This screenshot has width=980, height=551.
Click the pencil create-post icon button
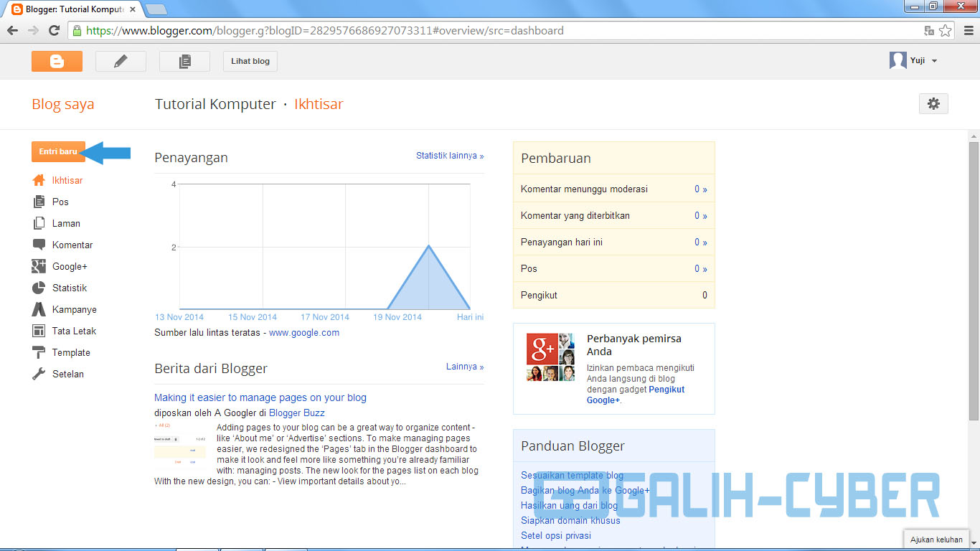[121, 62]
